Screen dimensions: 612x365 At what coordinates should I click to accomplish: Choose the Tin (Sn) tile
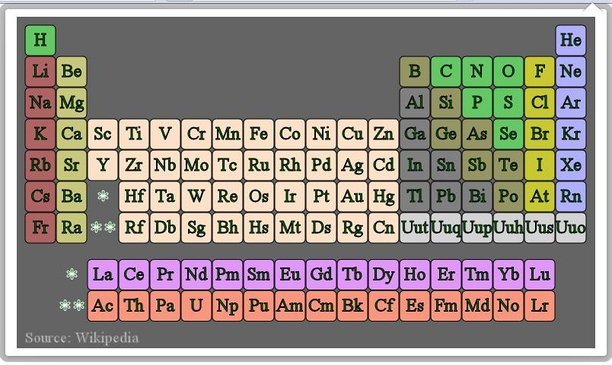(x=446, y=165)
